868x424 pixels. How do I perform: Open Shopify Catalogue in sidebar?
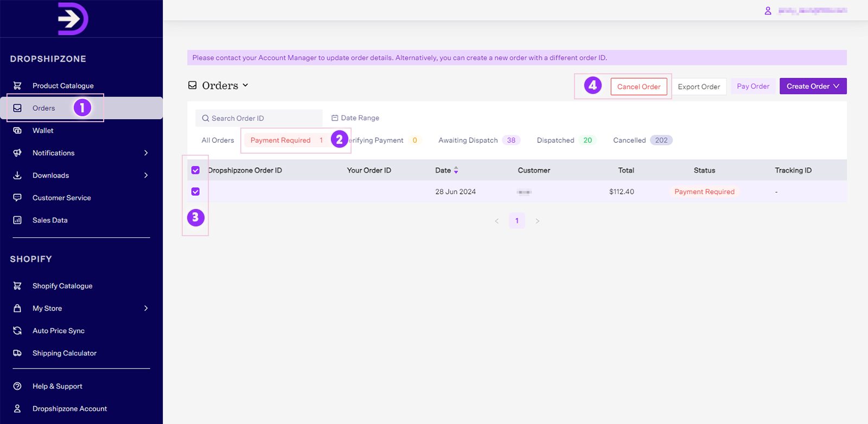[62, 286]
